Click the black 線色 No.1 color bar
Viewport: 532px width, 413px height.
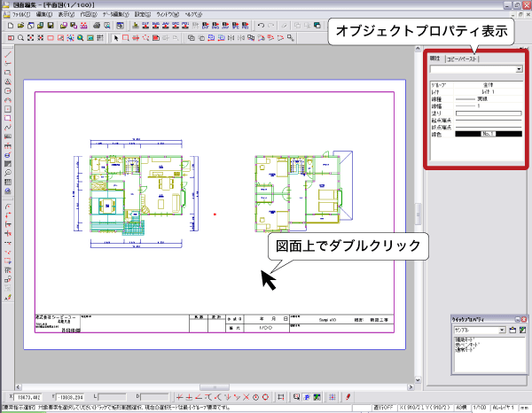tap(489, 135)
